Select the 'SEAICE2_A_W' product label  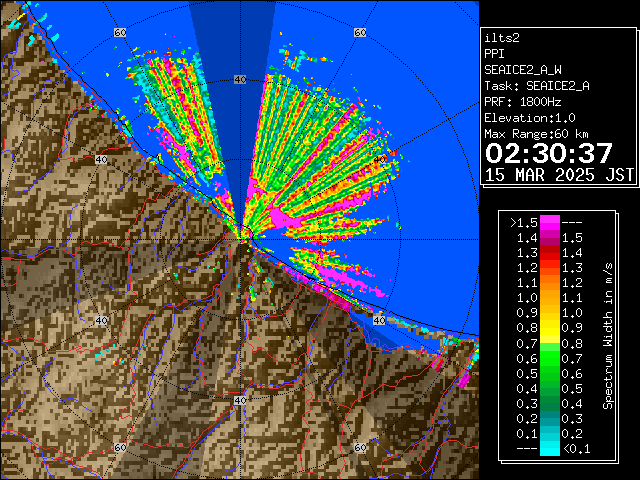pos(523,70)
